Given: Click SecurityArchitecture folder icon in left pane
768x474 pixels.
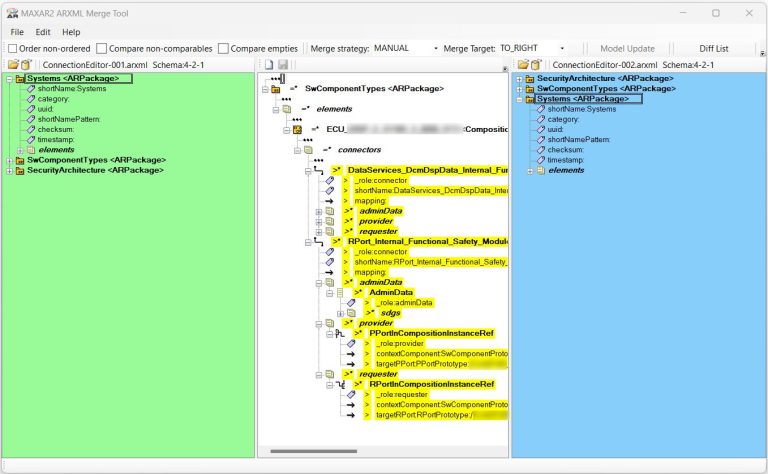Looking at the screenshot, I should point(20,171).
